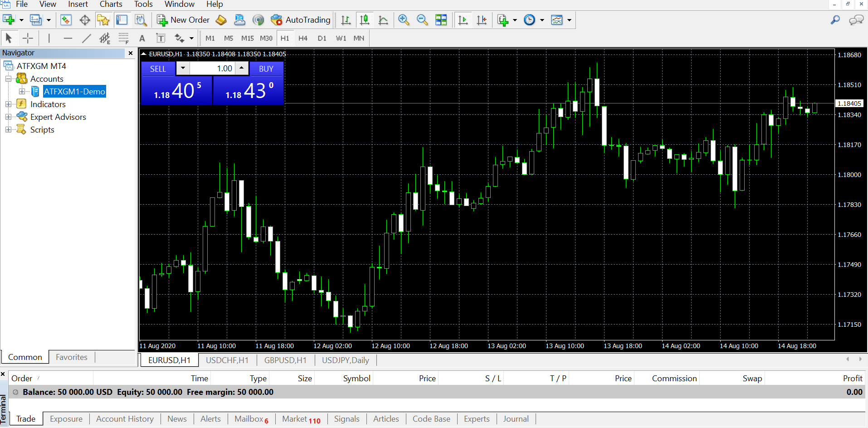Click the Zoom In magnifier icon
The width and height of the screenshot is (868, 428).
pyautogui.click(x=403, y=20)
